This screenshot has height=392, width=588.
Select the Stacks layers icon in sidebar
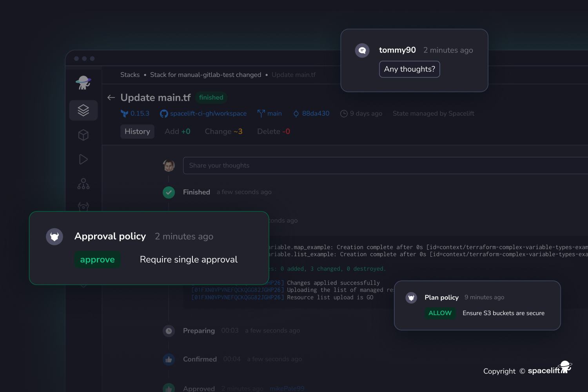[83, 110]
